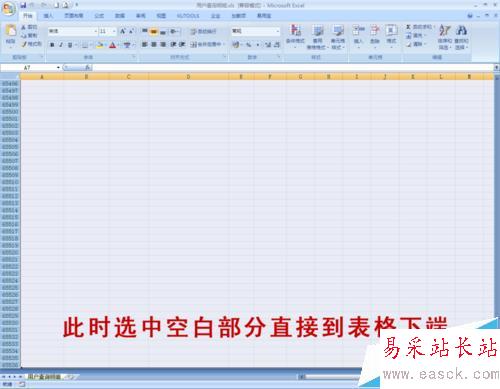This screenshot has height=389, width=500.
Task: Click the insert function fx icon
Action: coord(87,68)
